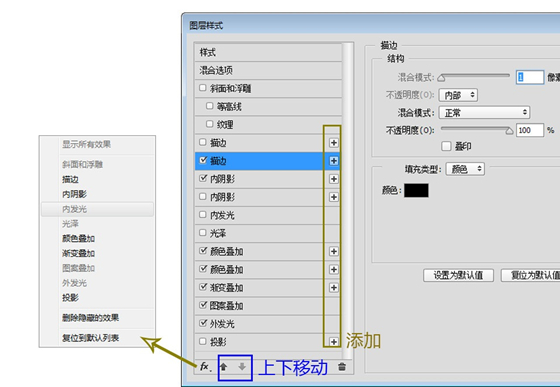Click the 不透明度 opacity slider handle
This screenshot has width=560, height=387.
(510, 131)
